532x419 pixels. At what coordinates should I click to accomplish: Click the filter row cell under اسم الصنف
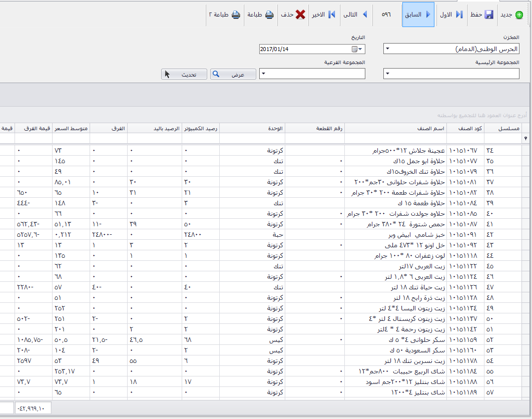395,138
